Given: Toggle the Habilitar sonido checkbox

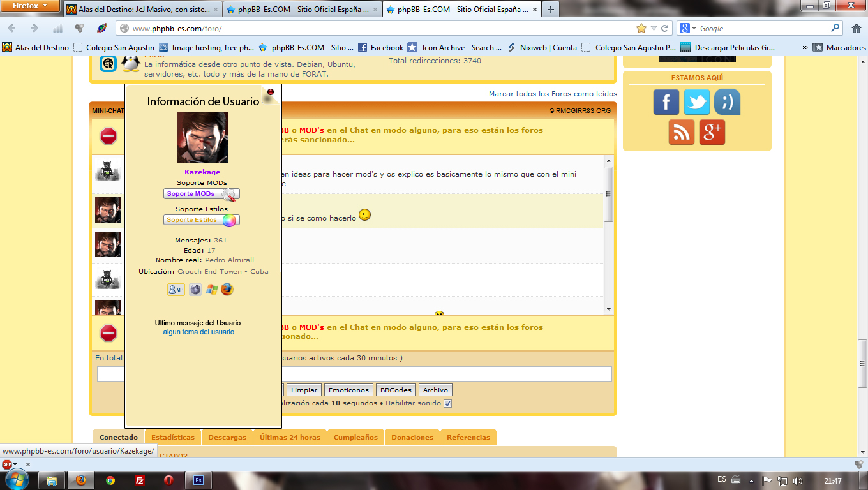Looking at the screenshot, I should click(x=448, y=403).
